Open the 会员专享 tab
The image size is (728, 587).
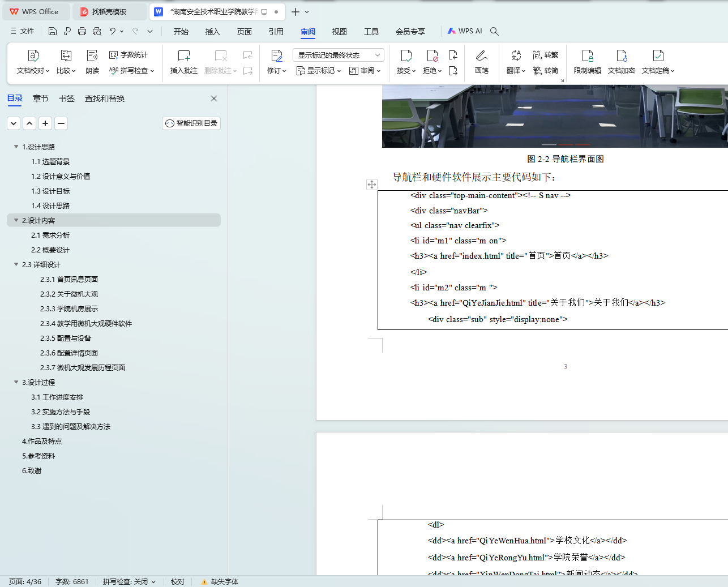point(410,32)
